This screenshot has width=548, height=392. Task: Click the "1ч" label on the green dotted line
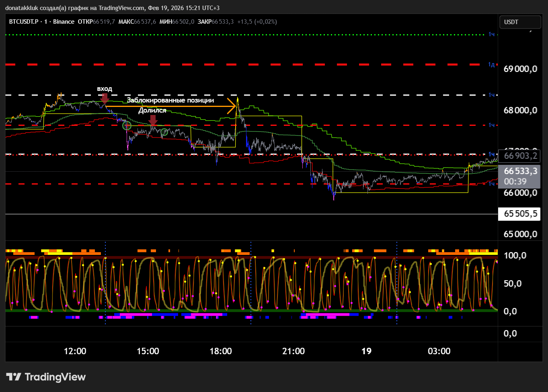pyautogui.click(x=491, y=35)
